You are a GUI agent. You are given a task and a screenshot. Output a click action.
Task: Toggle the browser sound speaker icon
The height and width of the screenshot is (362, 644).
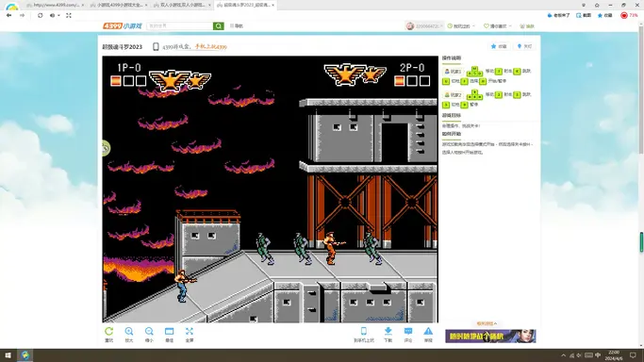tap(53, 16)
